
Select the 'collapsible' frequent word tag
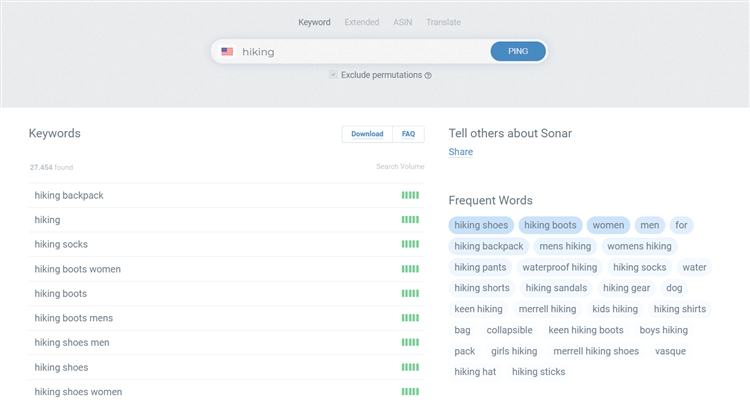click(x=510, y=330)
